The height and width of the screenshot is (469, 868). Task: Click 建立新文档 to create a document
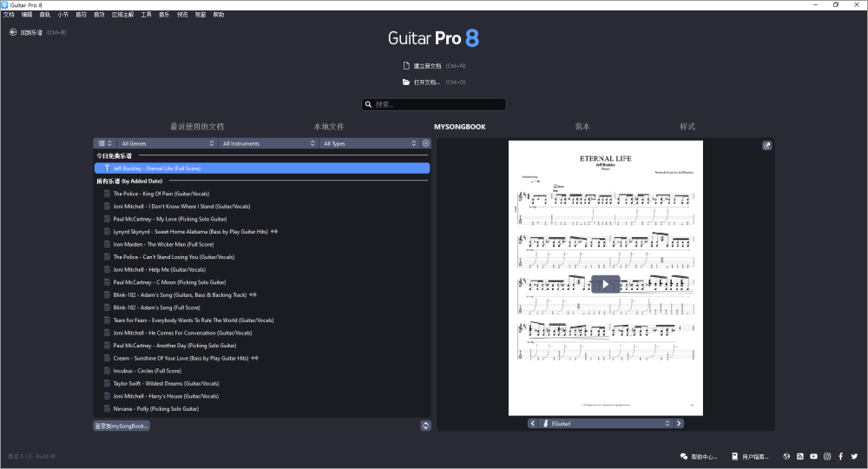click(427, 66)
